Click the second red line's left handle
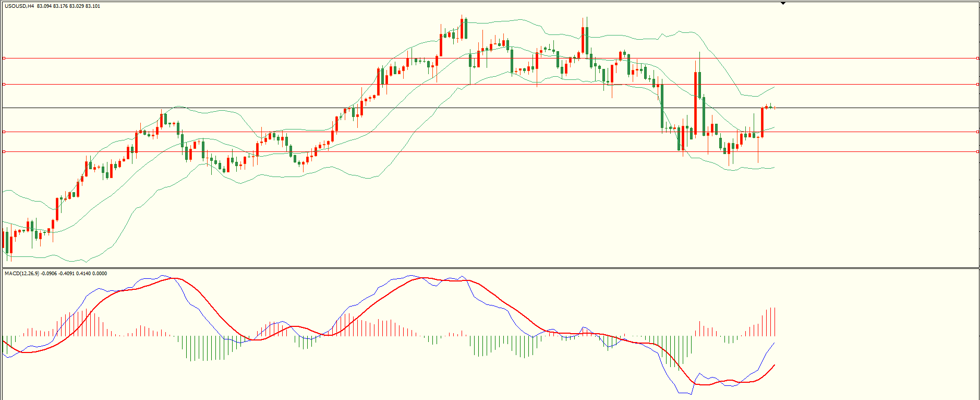The width and height of the screenshot is (980, 400). coord(4,84)
